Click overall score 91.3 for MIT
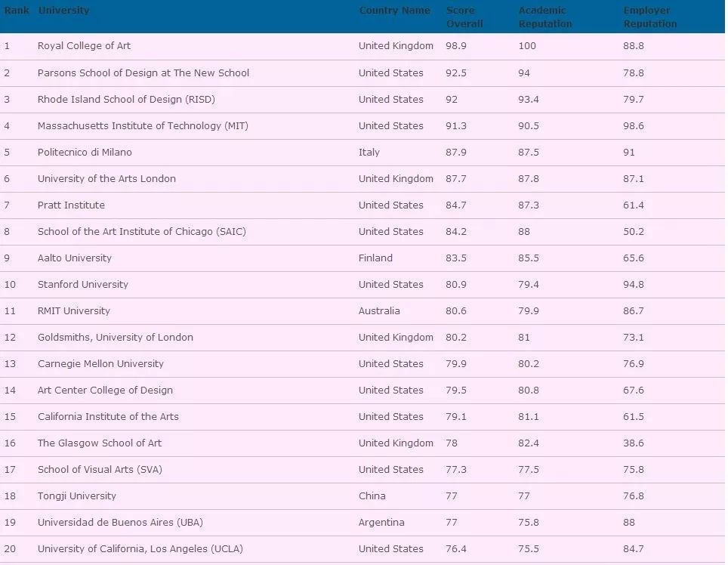The width and height of the screenshot is (728, 565). pyautogui.click(x=456, y=126)
